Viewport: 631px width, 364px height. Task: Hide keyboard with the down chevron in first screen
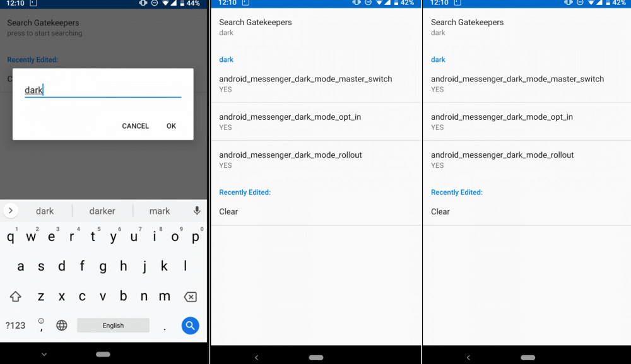(44, 355)
